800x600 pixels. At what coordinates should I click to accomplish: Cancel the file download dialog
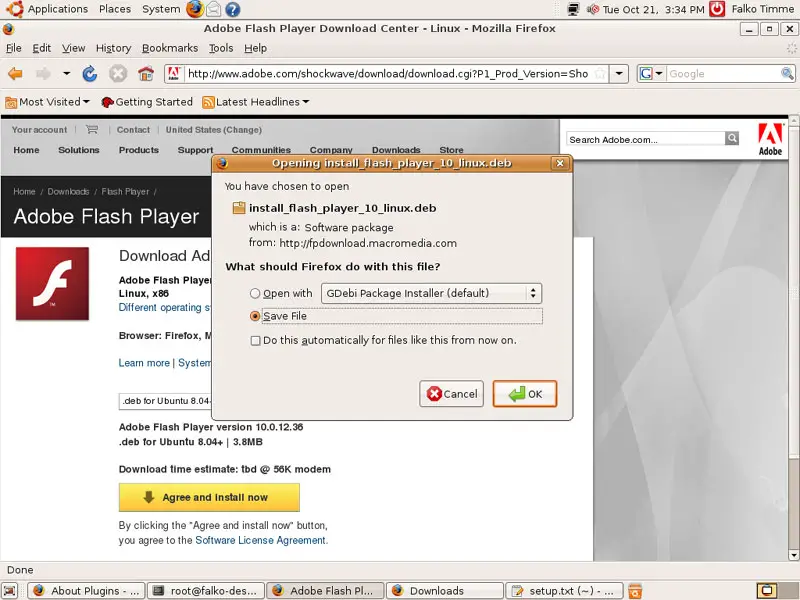(x=452, y=394)
